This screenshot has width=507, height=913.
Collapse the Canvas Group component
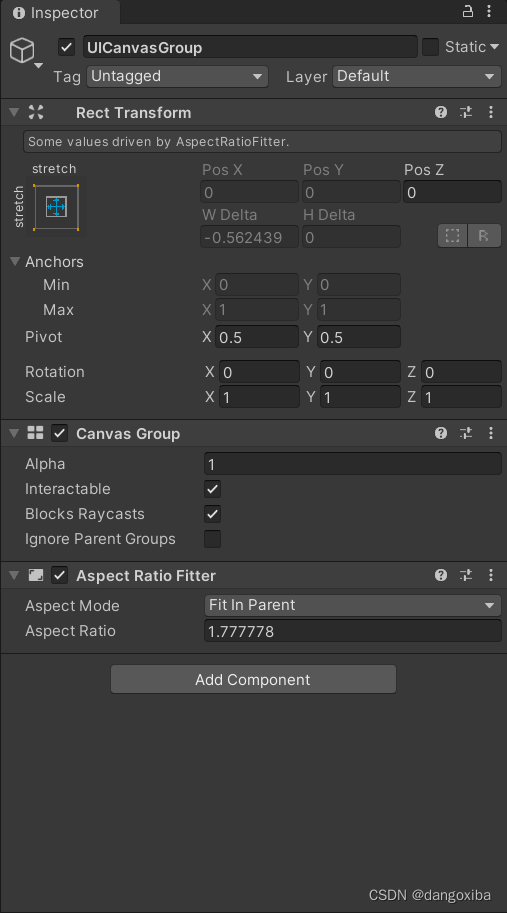[x=14, y=433]
